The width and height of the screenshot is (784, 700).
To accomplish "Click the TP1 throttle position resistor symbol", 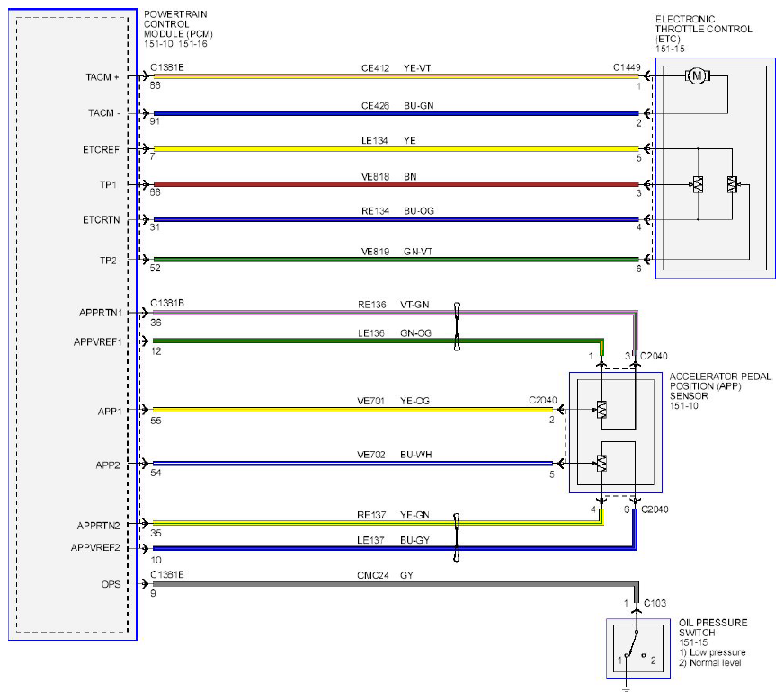I will [x=698, y=184].
